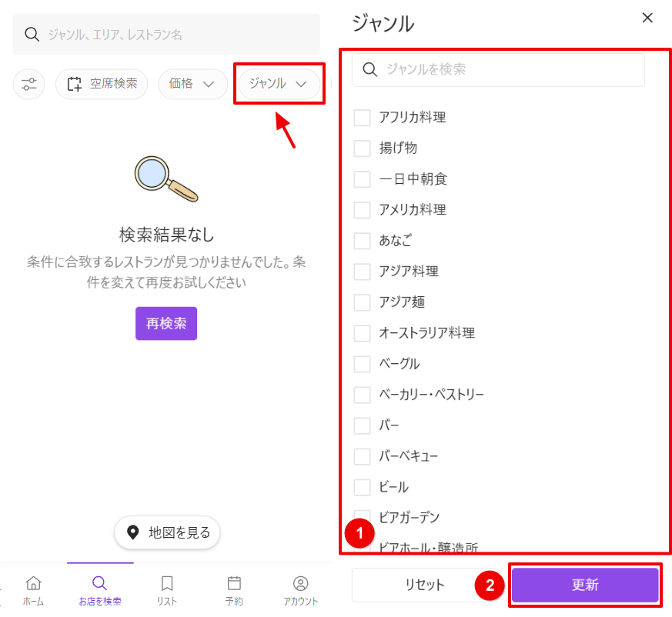Screen dimensions: 672x617
Task: Click the magnifier icon in main search bar
Action: coord(32,35)
